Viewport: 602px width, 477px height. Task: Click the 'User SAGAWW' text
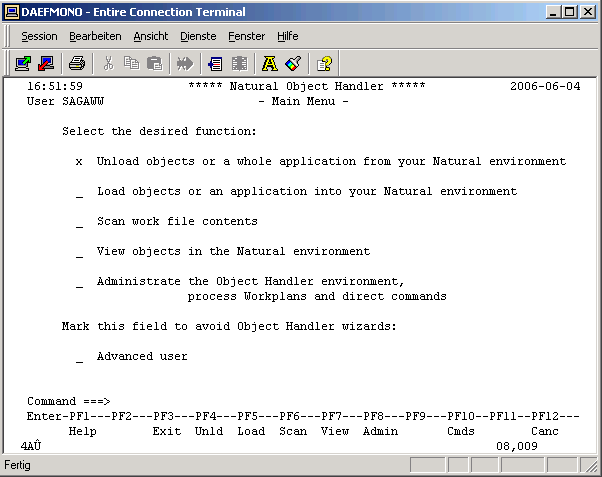[x=65, y=101]
